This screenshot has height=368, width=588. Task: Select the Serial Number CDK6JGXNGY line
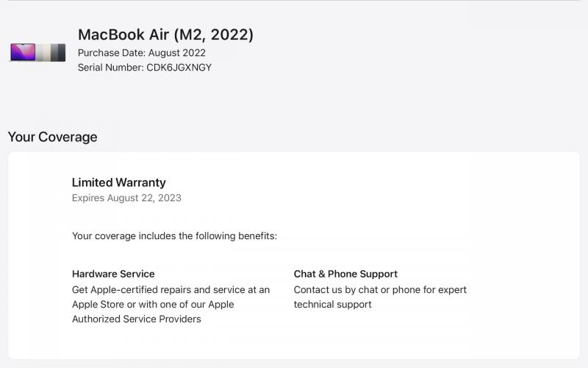144,68
